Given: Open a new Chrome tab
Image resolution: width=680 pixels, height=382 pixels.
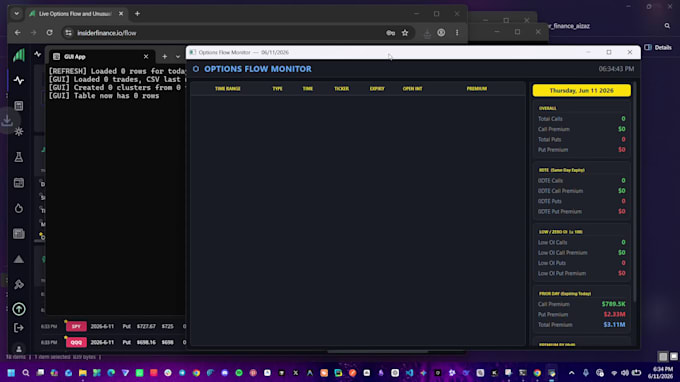Looking at the screenshot, I should point(137,14).
